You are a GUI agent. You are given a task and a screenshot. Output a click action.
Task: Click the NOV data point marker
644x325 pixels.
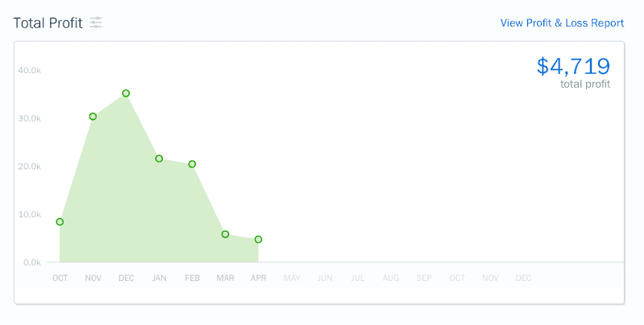[93, 117]
